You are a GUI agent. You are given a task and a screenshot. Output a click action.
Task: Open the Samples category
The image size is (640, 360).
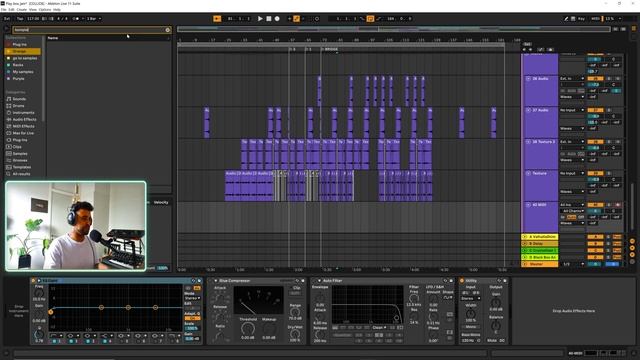click(x=20, y=153)
